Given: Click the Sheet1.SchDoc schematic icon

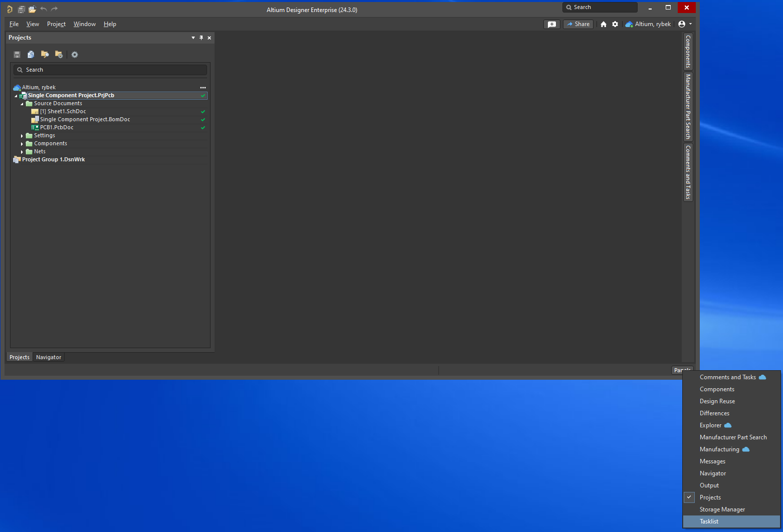Looking at the screenshot, I should (35, 111).
